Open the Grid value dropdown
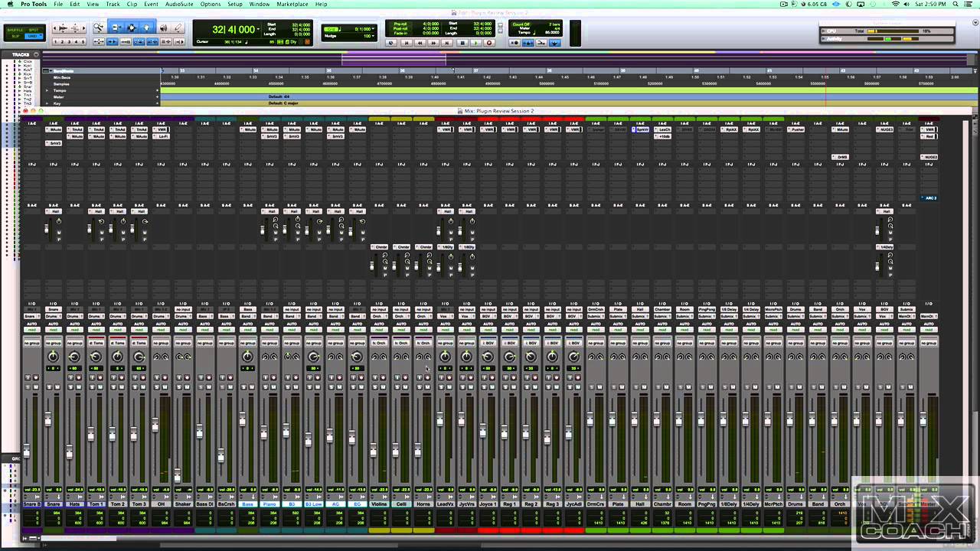Viewport: 980px width, 551px height. pos(373,28)
